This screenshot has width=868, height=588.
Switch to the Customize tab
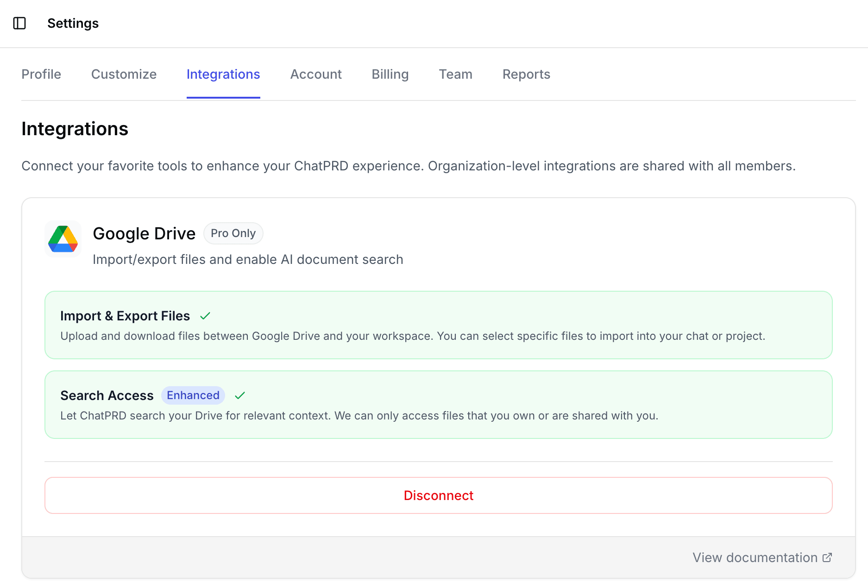(x=124, y=74)
